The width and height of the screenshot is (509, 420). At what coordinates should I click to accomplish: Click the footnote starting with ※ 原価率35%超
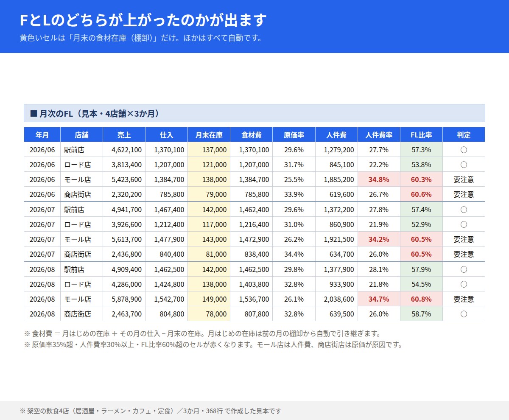click(x=213, y=344)
